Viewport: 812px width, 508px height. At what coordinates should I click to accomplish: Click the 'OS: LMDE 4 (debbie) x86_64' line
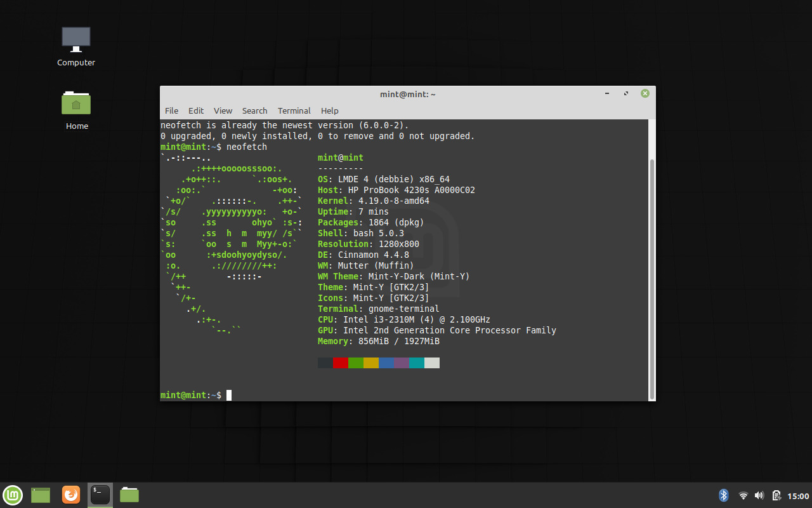pos(384,179)
